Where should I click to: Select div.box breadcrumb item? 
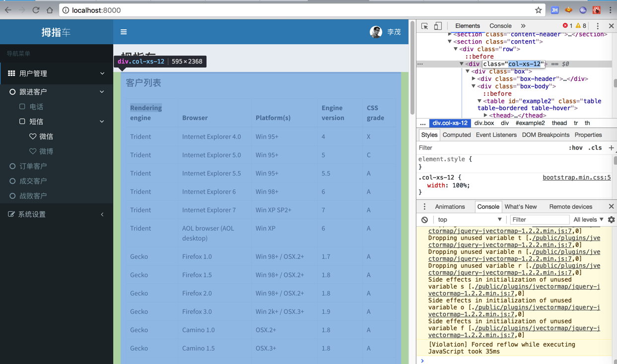pos(484,123)
